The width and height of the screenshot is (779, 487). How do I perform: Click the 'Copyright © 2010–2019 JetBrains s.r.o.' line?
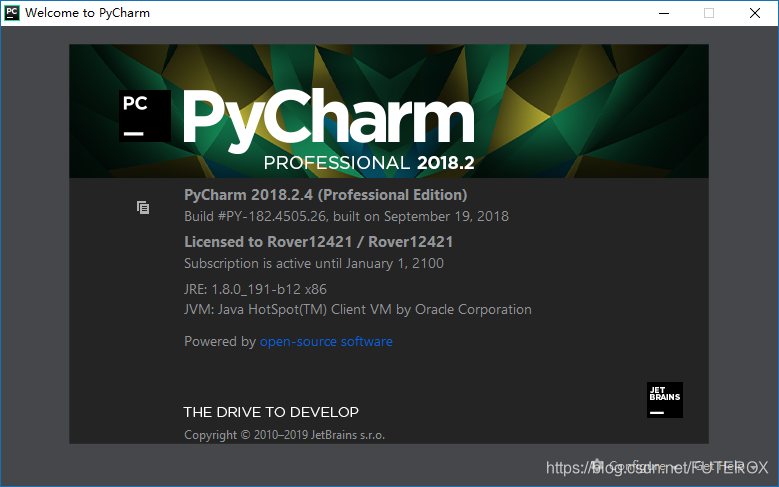[x=284, y=435]
